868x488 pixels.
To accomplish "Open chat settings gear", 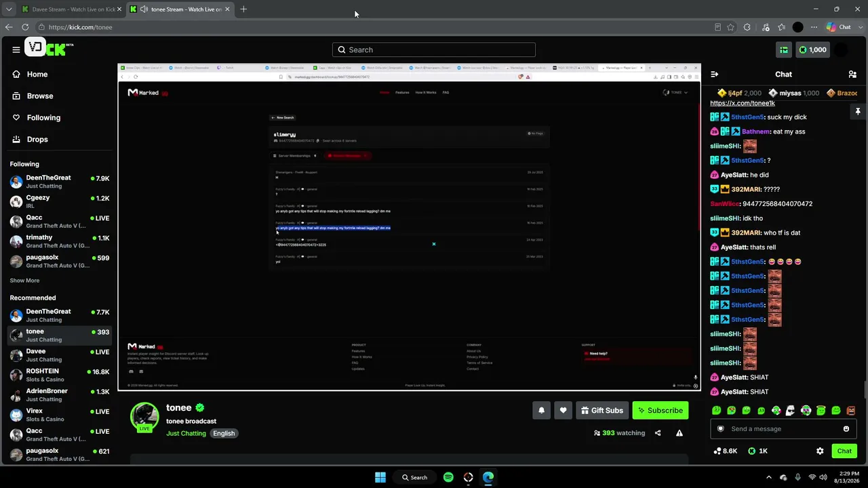I will pos(820,451).
